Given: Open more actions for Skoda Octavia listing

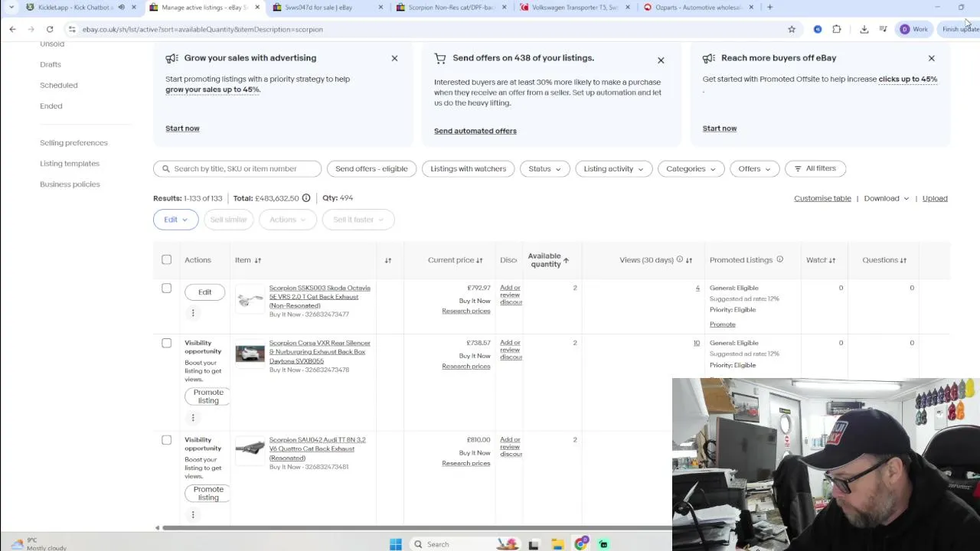Looking at the screenshot, I should pos(193,312).
